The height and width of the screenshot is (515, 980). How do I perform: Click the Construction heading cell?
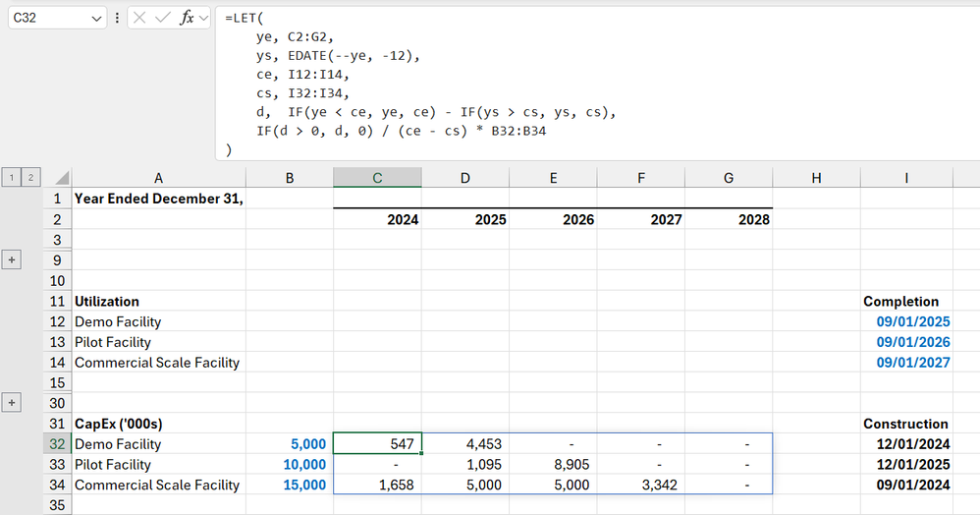pos(906,424)
